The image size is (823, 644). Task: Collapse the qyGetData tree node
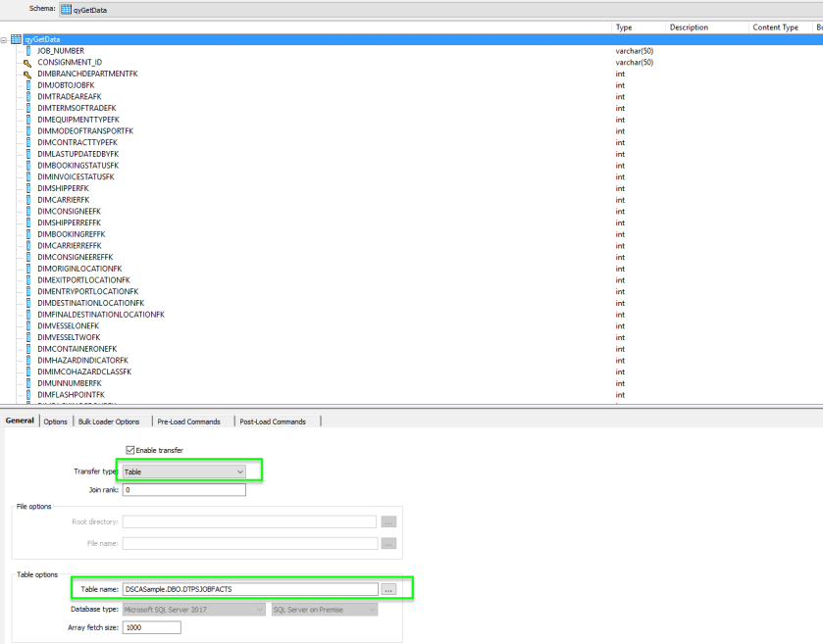point(5,39)
